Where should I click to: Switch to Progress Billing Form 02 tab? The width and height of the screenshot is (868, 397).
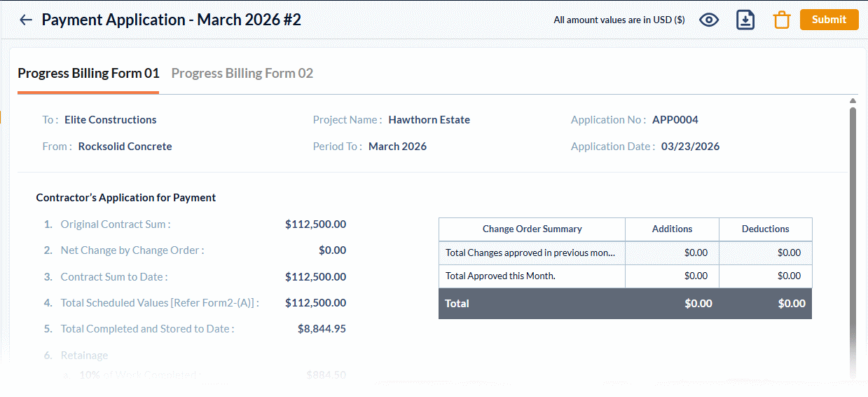point(242,73)
